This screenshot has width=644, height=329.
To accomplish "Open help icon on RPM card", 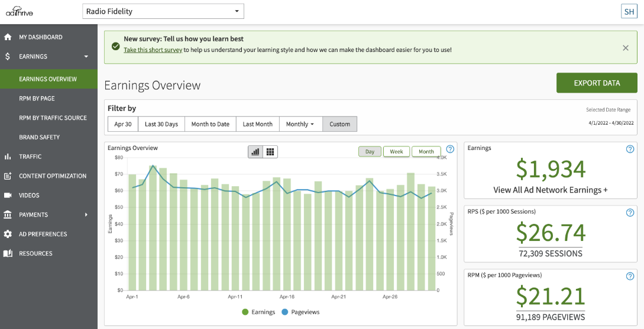I will coord(630,276).
